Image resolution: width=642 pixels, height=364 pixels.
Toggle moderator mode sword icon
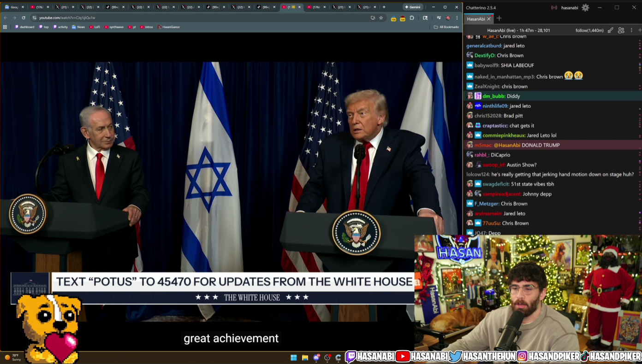click(610, 30)
